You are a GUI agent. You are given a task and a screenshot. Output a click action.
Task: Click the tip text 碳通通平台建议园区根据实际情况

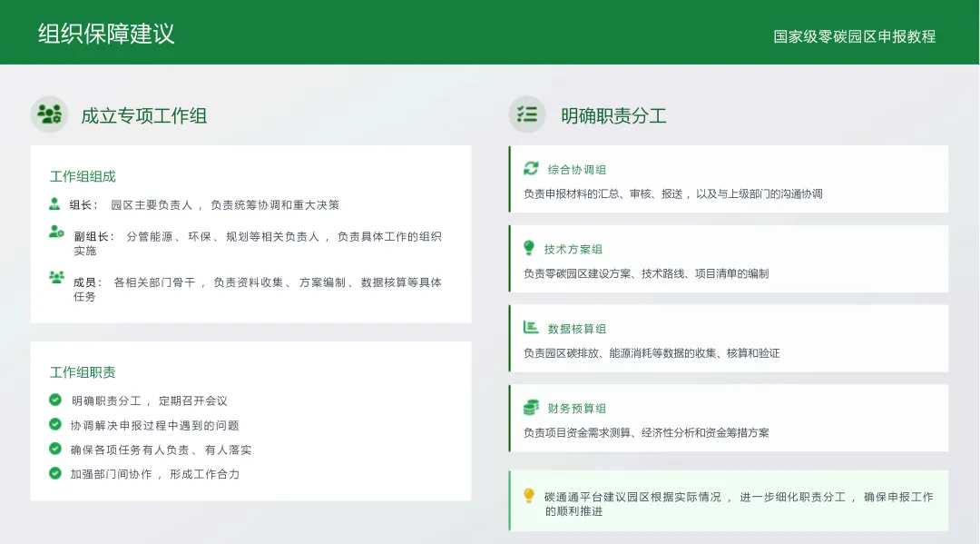[x=739, y=504]
